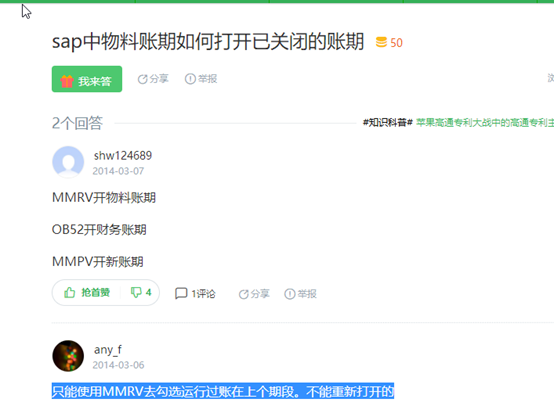Click the 2个回答 answers heading
This screenshot has height=406, width=554.
(77, 123)
